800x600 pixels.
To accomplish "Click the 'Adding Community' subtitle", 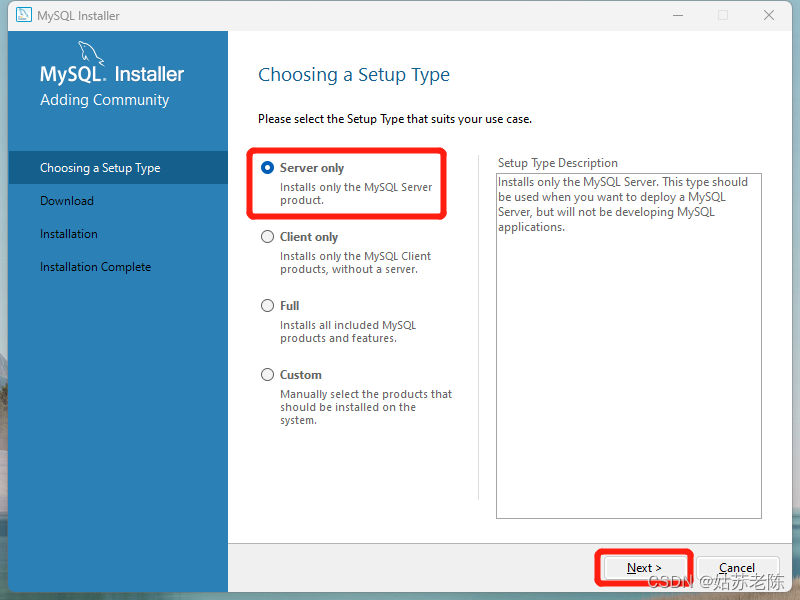I will point(105,100).
